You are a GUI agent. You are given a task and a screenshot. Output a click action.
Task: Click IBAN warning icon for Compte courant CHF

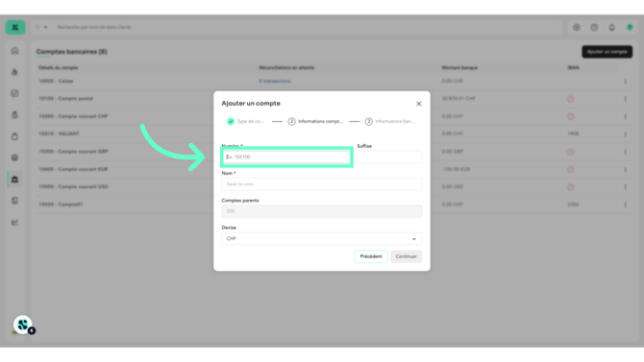click(571, 116)
